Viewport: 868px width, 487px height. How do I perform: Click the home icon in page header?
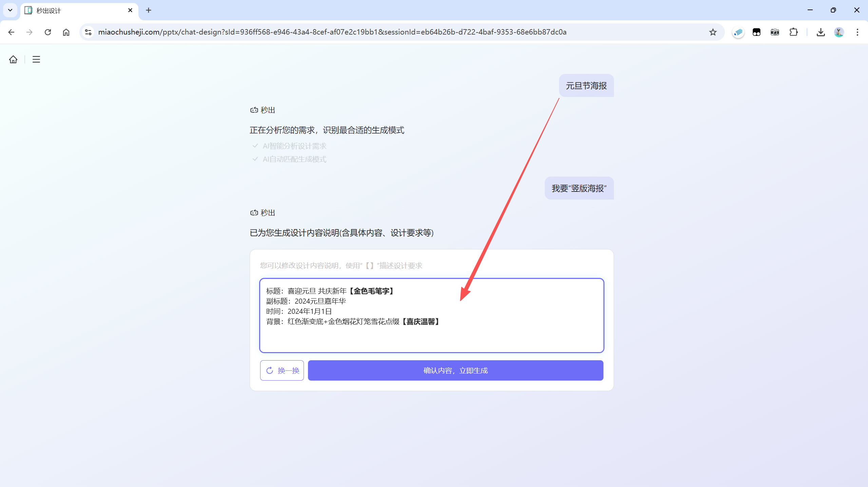tap(13, 59)
